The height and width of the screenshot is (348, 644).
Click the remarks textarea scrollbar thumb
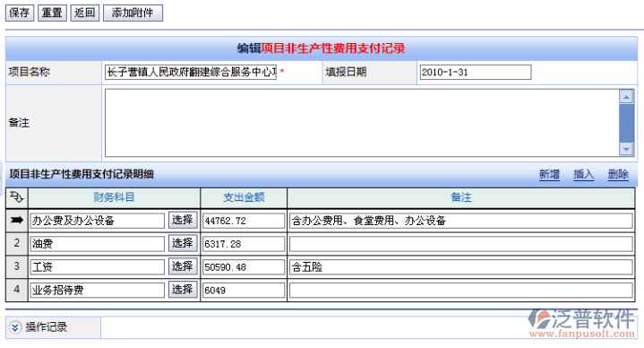coord(626,123)
